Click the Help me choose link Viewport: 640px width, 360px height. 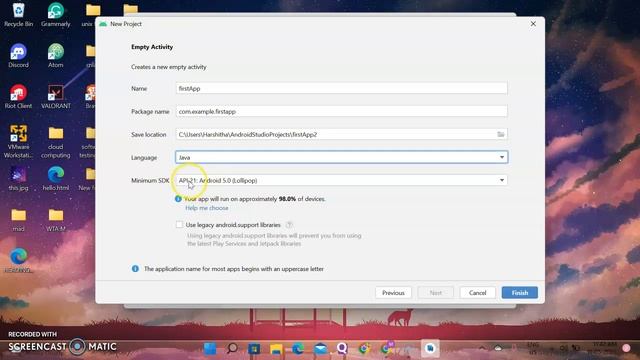207,208
